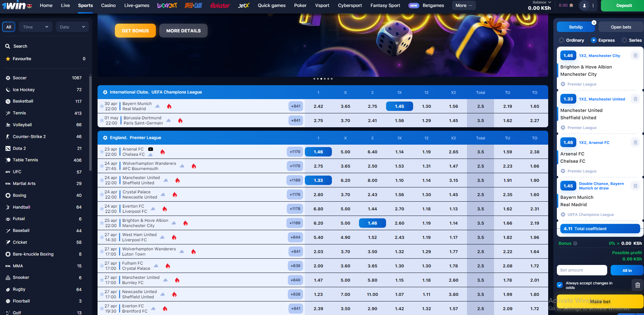Go to Cybersport section

(350, 6)
